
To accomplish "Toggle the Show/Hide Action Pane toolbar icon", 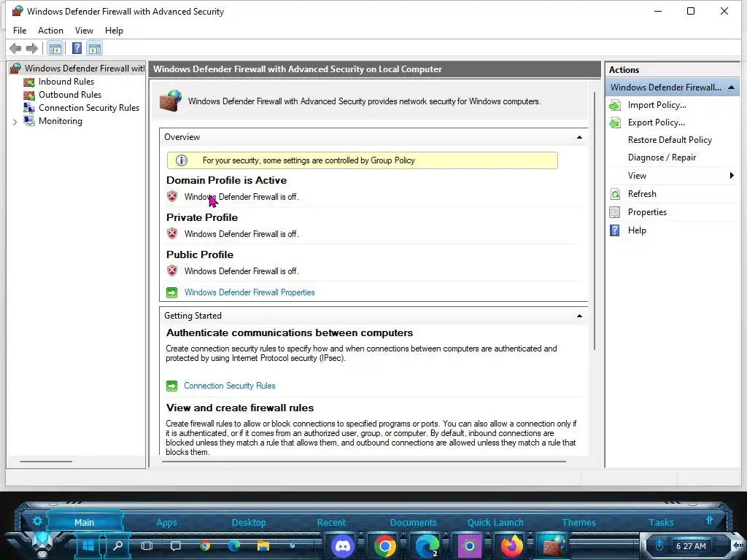I will 95,49.
